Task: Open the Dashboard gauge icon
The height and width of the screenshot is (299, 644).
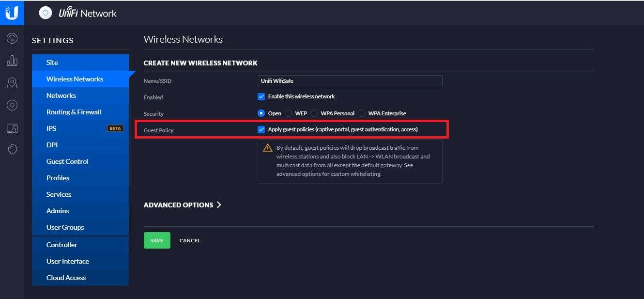Action: (12, 38)
